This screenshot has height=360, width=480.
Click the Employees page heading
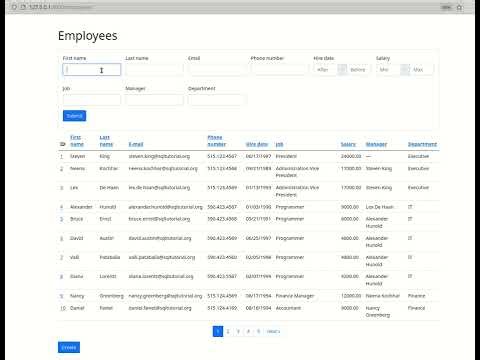(88, 36)
